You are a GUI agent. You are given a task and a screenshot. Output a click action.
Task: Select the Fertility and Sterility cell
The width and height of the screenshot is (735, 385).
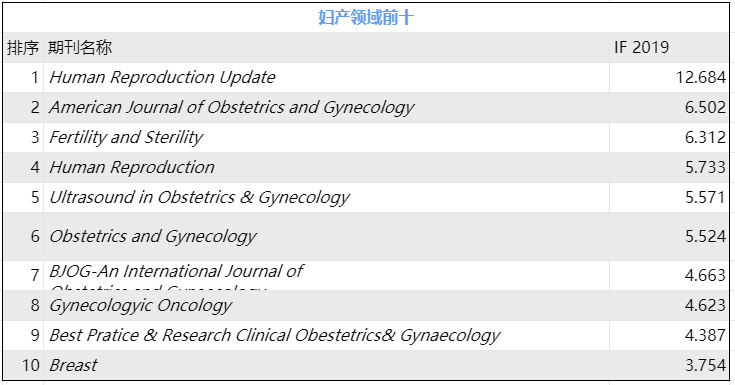pos(326,137)
